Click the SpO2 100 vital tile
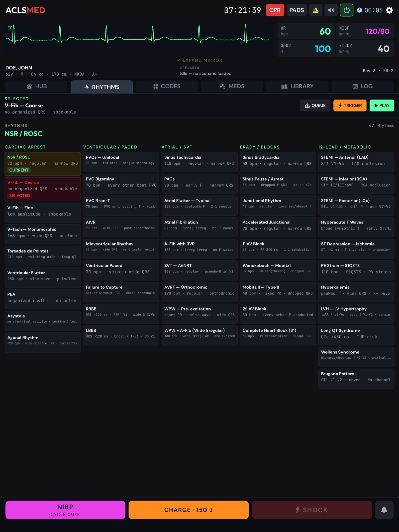The width and height of the screenshot is (399, 532). point(306,49)
